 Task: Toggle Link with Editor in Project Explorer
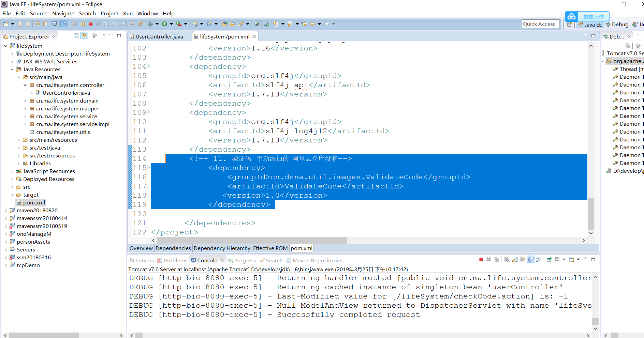tap(84, 35)
